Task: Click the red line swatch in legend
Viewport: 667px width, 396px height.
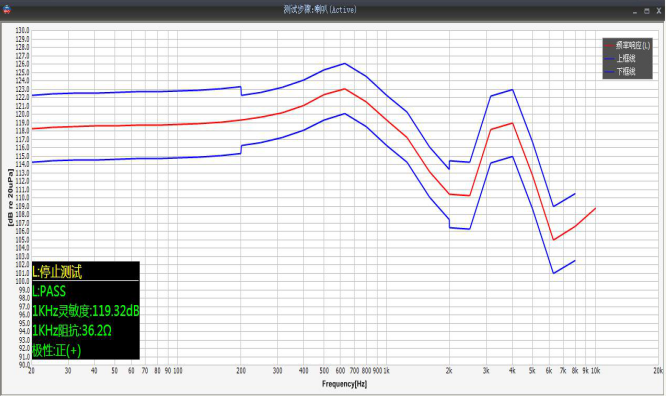Action: pyautogui.click(x=609, y=46)
